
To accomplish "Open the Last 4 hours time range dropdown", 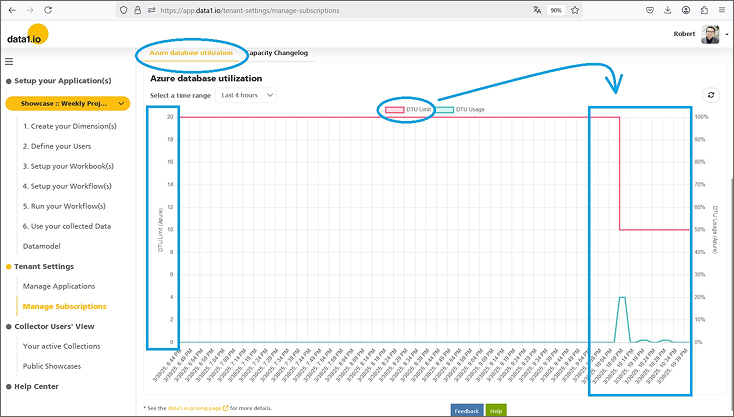I will point(246,95).
